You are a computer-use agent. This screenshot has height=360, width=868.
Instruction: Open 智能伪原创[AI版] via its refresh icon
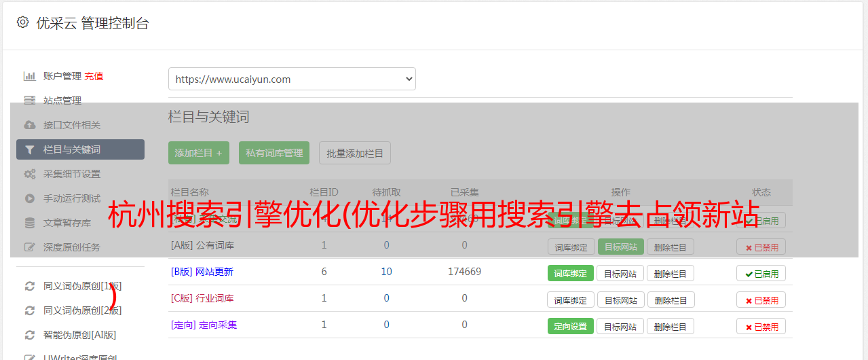tap(29, 335)
